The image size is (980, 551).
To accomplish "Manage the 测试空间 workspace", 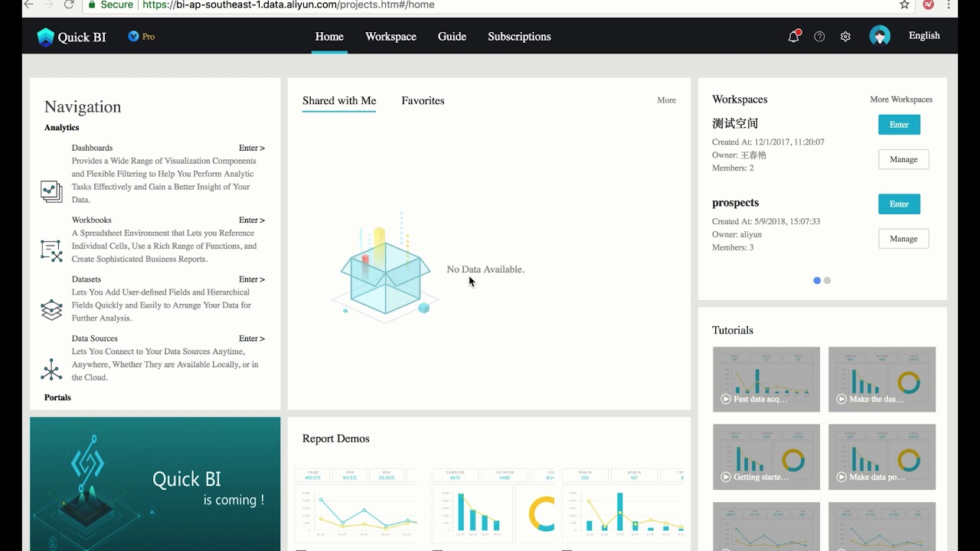I will pos(903,159).
